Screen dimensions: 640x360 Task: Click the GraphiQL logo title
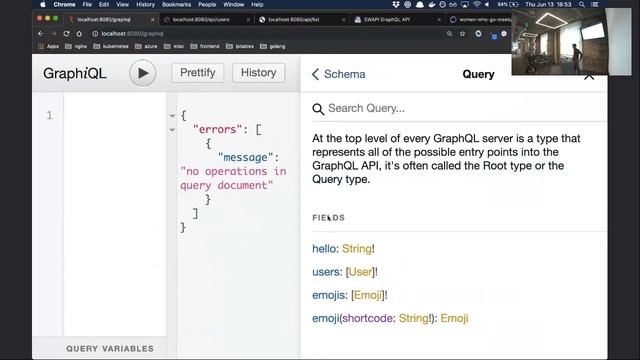tap(75, 73)
